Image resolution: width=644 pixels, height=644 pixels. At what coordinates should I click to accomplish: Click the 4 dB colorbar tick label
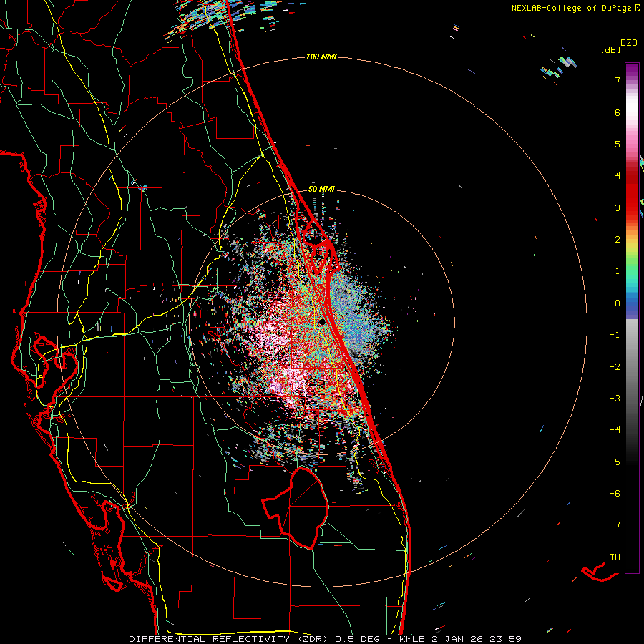[618, 176]
